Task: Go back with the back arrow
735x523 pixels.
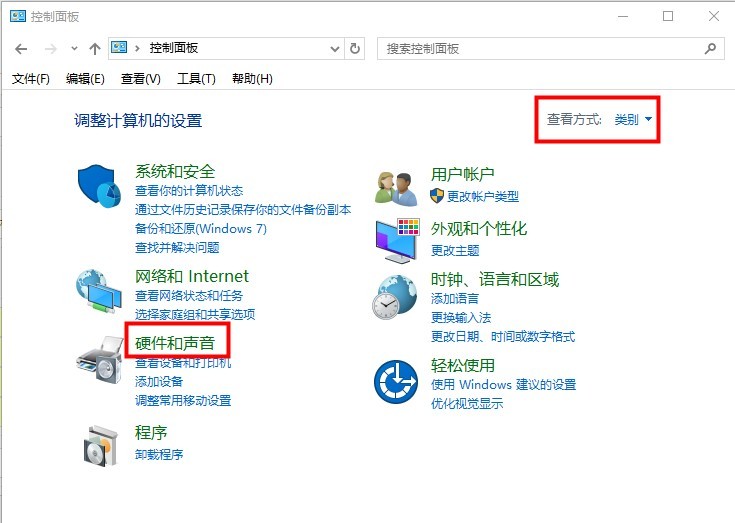Action: point(21,49)
